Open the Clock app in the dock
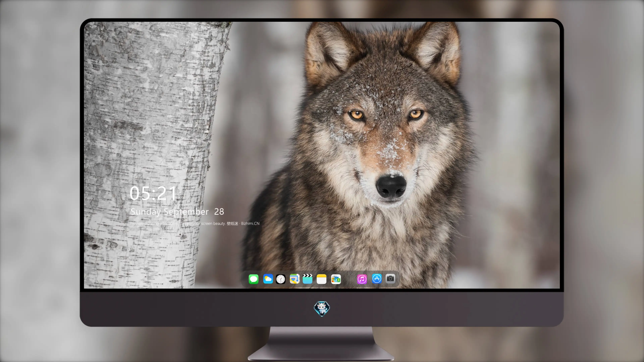This screenshot has height=362, width=644. (281, 279)
